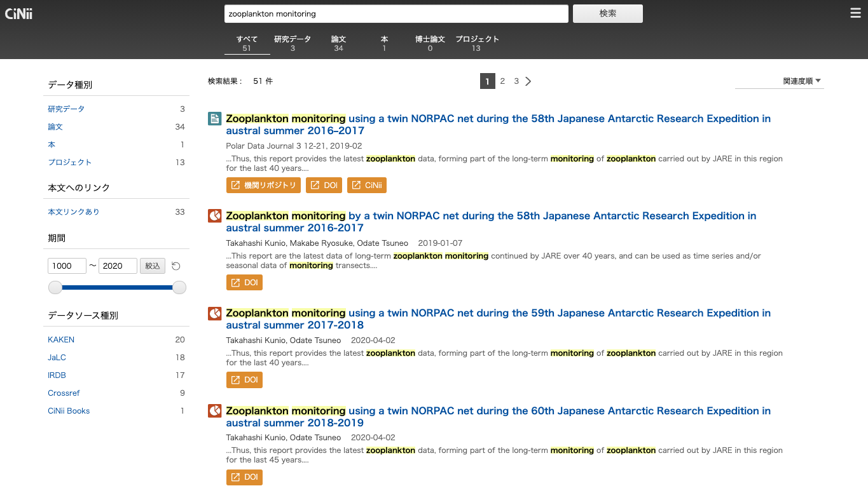868x493 pixels.
Task: Filter by Crossref data source
Action: (64, 393)
